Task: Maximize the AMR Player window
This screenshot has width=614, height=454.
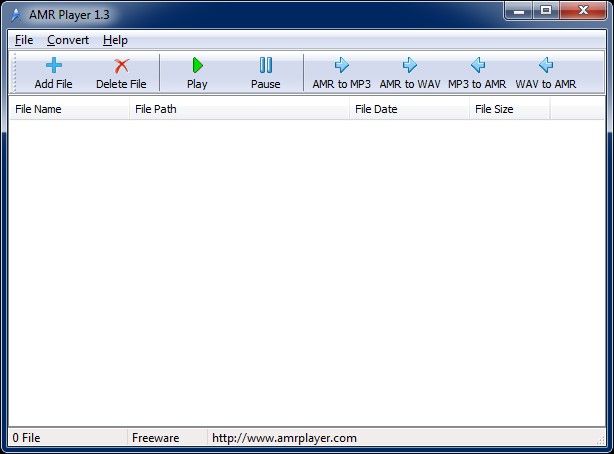Action: point(546,11)
